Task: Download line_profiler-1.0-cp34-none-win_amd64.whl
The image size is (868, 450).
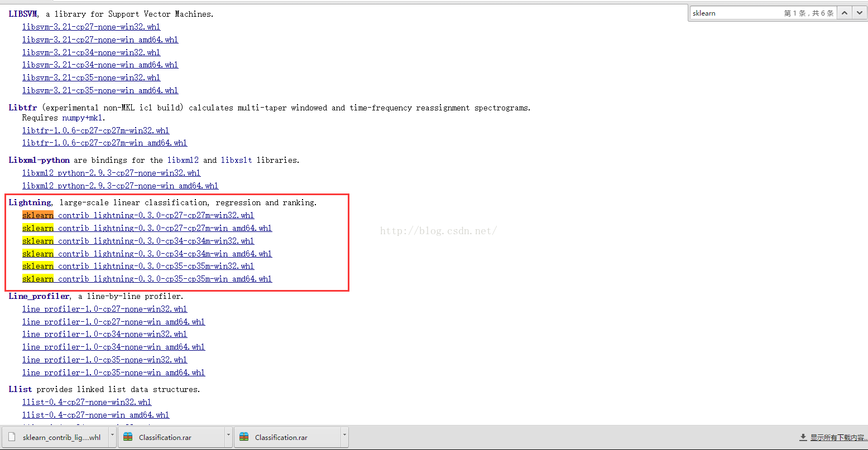Action: point(113,347)
